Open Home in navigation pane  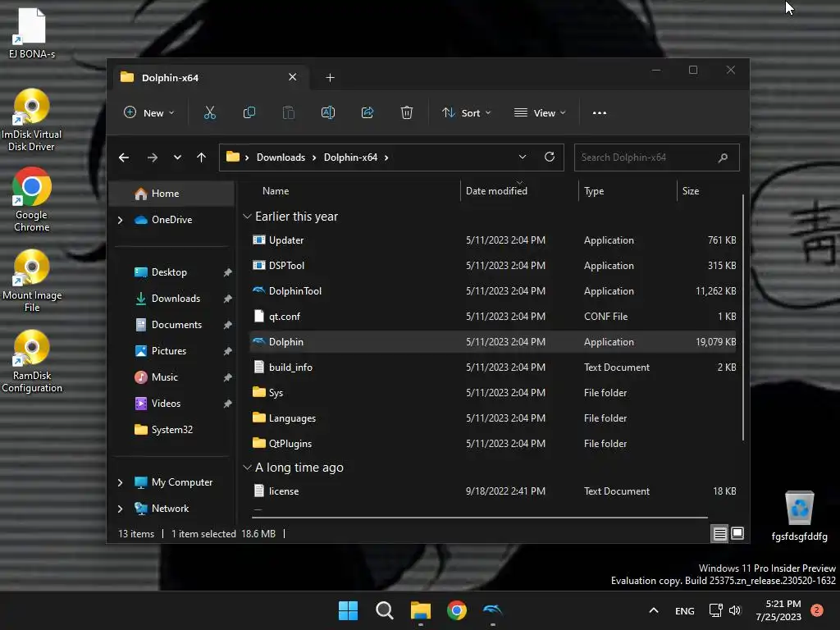pos(171,194)
